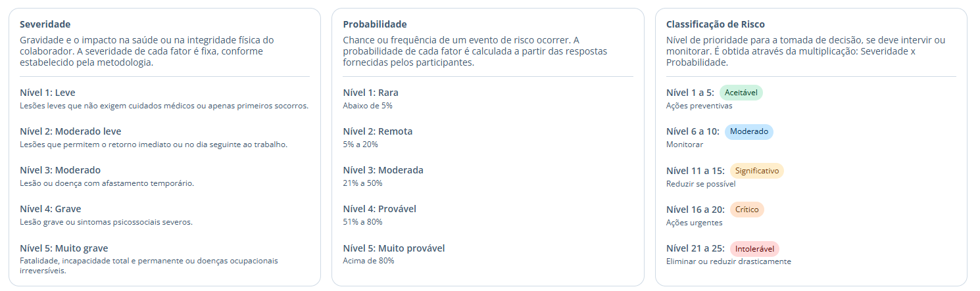Click the orange Crítico badge

coord(747,210)
